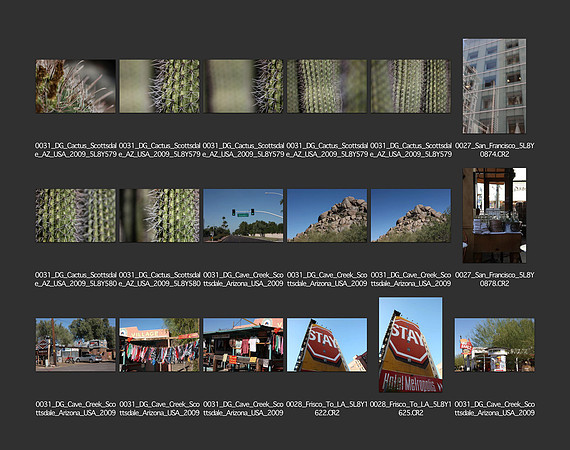The height and width of the screenshot is (450, 570).
Task: Select the traffic light street thumbnail
Action: pos(243,215)
